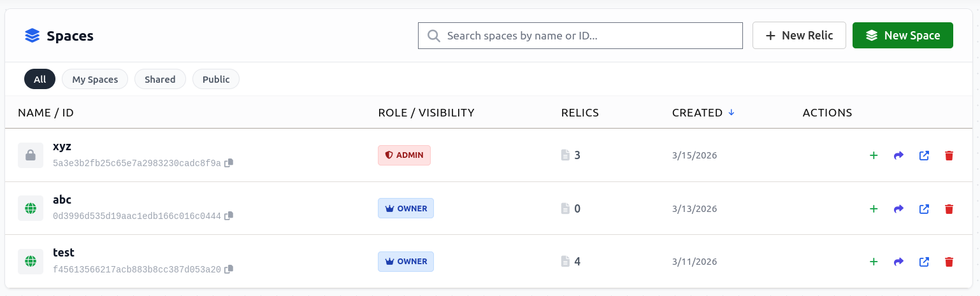This screenshot has width=980, height=296.
Task: Open test space in new window
Action: (924, 262)
